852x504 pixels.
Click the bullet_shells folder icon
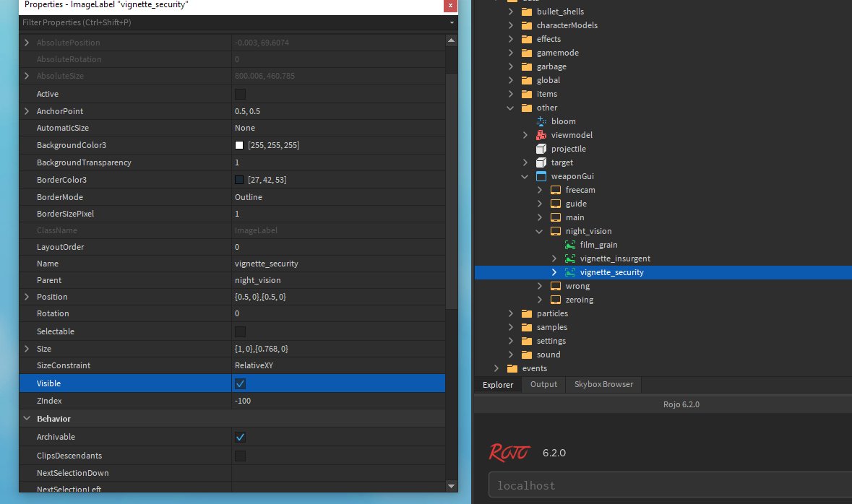pyautogui.click(x=527, y=12)
